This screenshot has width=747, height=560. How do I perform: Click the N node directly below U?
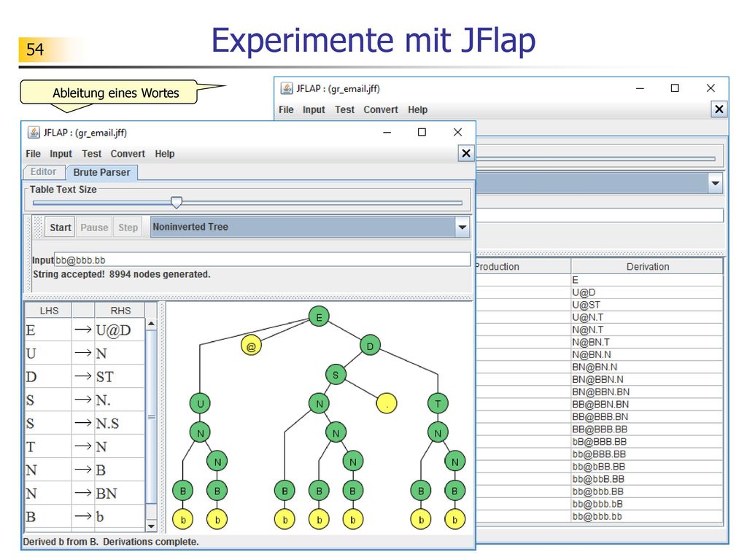(200, 433)
